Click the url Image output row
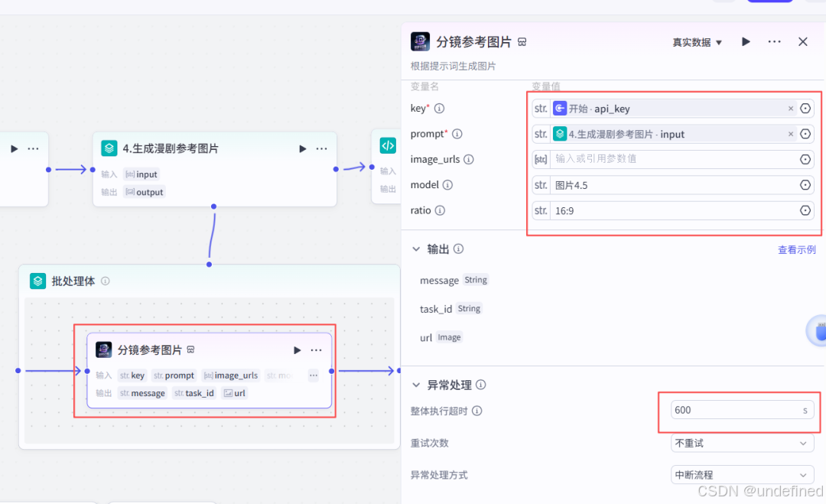The height and width of the screenshot is (504, 826). [x=441, y=337]
